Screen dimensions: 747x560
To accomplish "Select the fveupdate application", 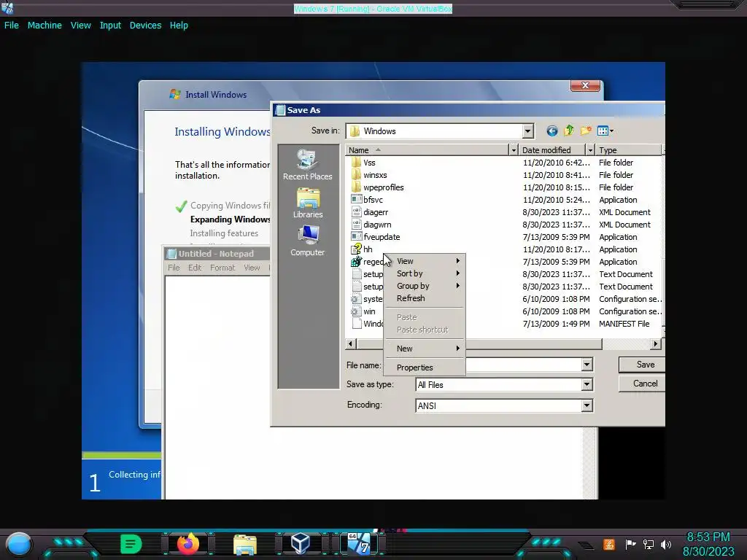I will pyautogui.click(x=381, y=237).
